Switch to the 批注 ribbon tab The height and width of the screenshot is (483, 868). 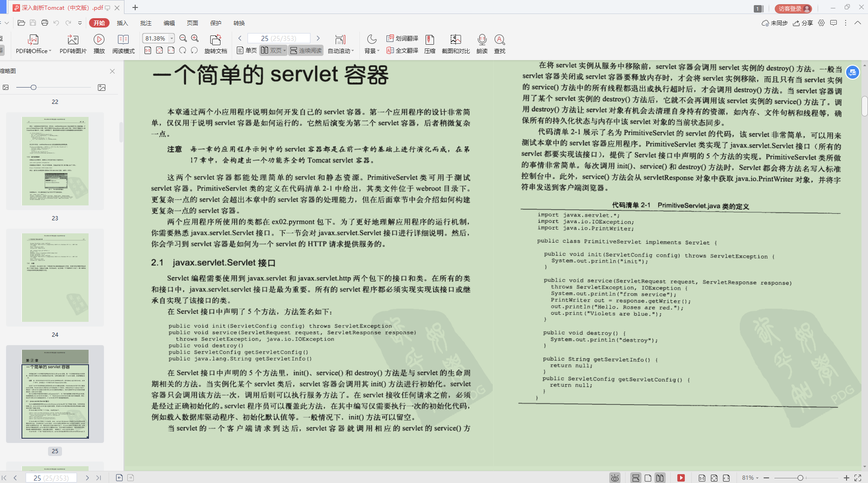pos(145,23)
